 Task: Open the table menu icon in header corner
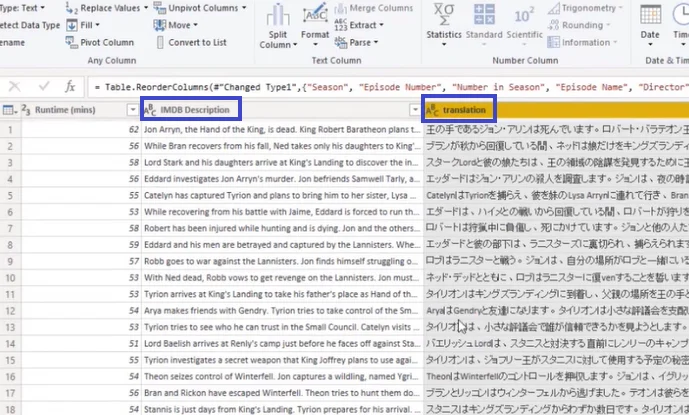pos(10,110)
